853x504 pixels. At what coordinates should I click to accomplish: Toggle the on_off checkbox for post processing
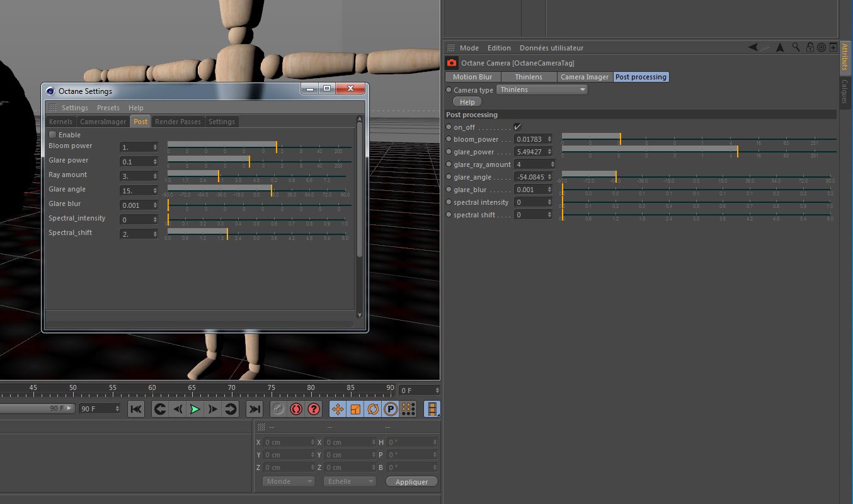(517, 127)
